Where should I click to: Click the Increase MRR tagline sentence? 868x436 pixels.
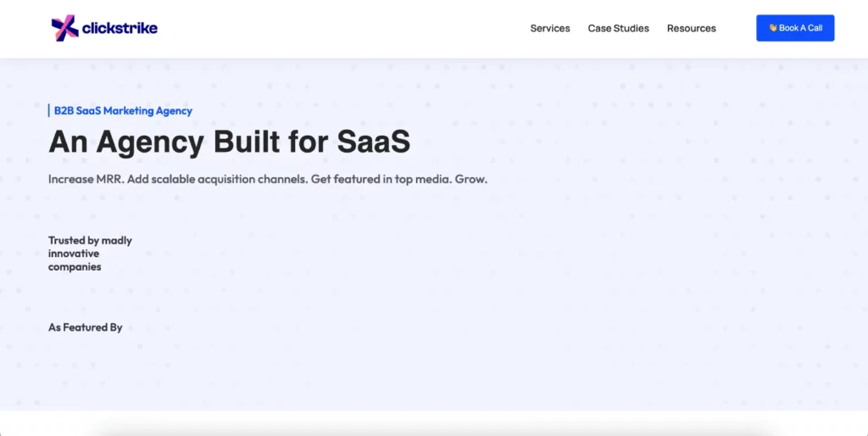point(267,180)
